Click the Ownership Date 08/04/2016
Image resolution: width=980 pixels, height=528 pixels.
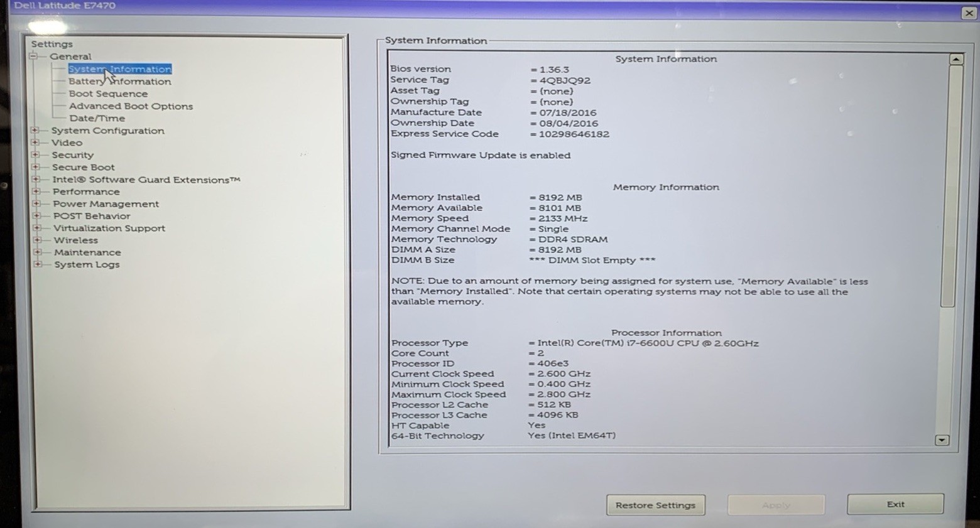(569, 124)
